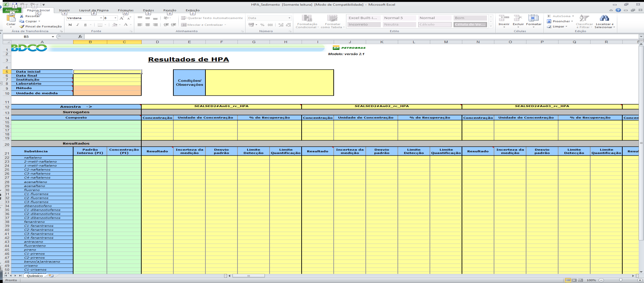The width and height of the screenshot is (644, 283).
Task: Open Formatação Condicional menu
Action: click(307, 22)
